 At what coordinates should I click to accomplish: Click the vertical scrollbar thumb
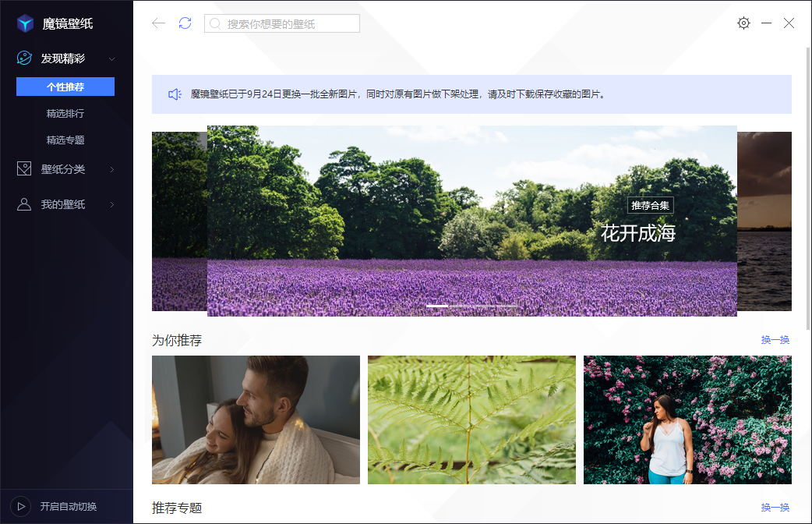(x=808, y=189)
